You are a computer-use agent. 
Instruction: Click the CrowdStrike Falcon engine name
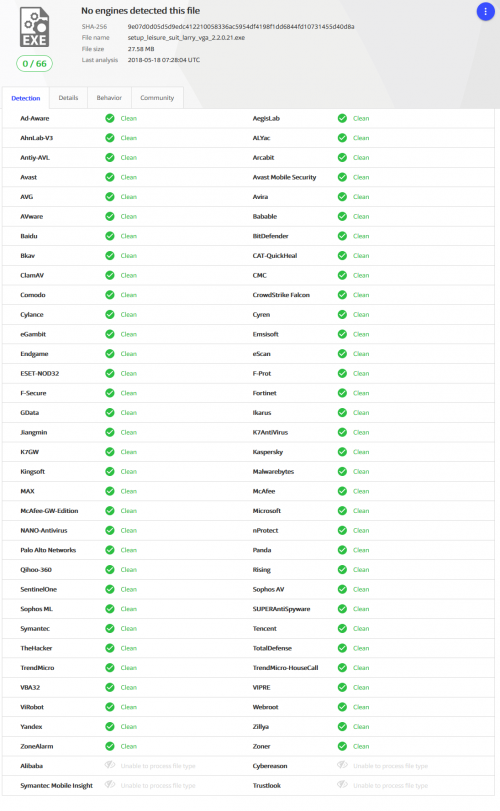281,295
